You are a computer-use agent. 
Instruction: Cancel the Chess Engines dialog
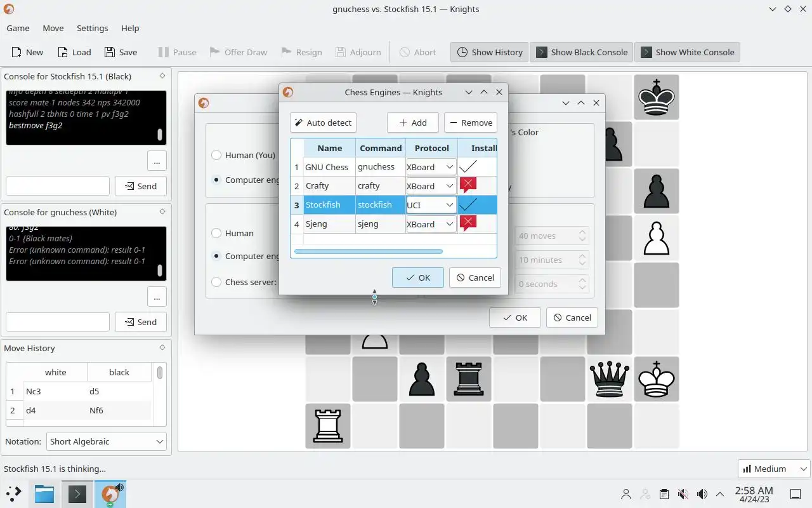tap(475, 277)
